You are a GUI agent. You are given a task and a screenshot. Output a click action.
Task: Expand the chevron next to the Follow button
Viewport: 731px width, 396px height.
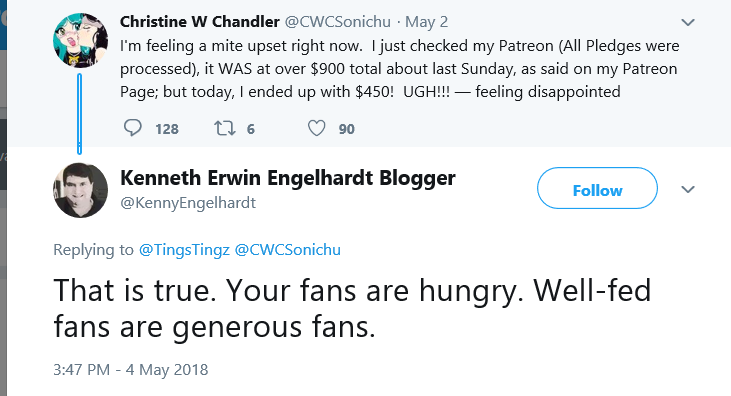coord(688,189)
